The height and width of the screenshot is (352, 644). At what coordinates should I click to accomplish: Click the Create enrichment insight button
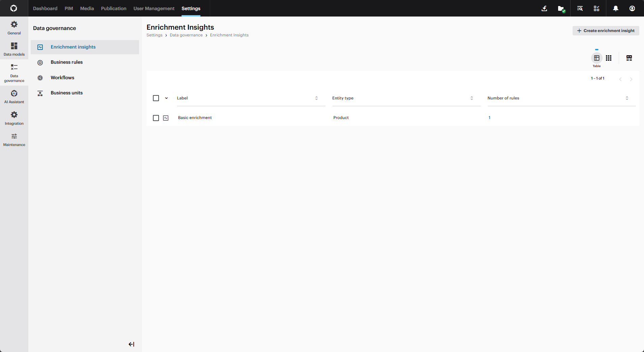click(x=605, y=31)
